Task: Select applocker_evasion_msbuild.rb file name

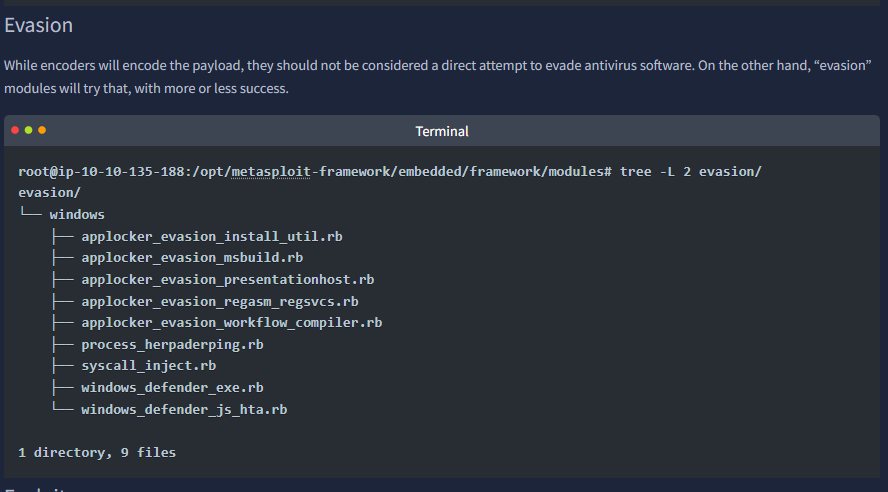Action: pyautogui.click(x=192, y=258)
